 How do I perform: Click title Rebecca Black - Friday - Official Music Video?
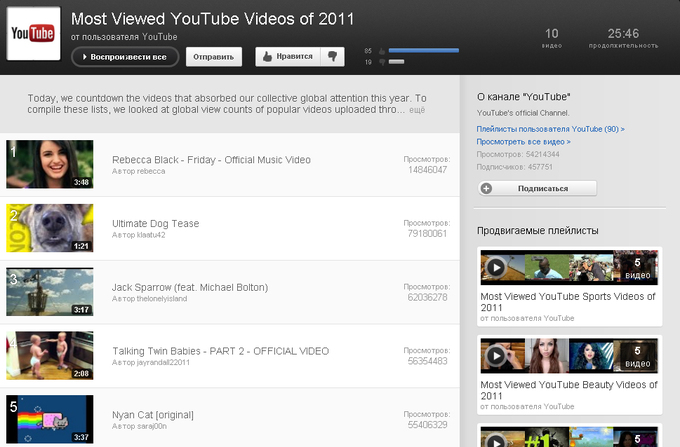click(211, 160)
